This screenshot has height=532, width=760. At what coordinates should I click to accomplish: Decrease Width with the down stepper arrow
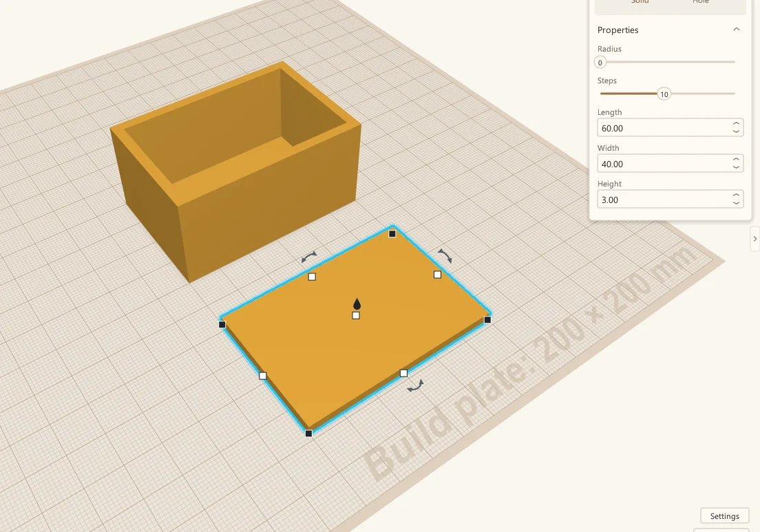737,168
